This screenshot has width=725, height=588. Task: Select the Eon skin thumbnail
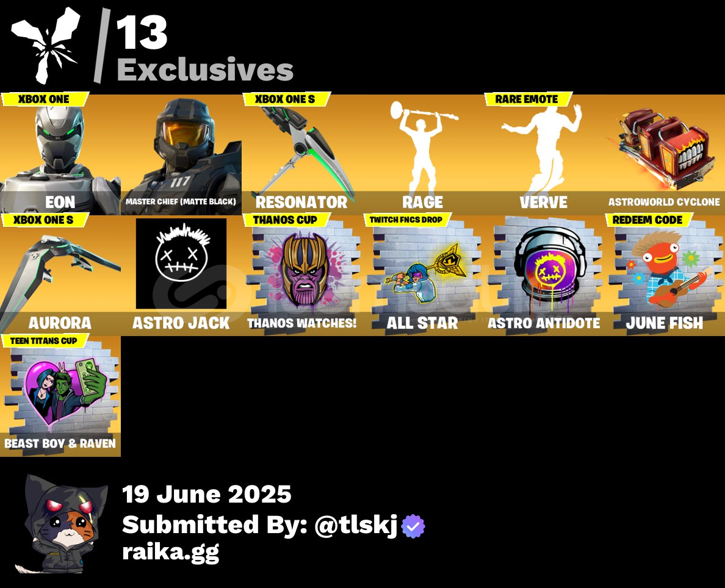coord(60,154)
